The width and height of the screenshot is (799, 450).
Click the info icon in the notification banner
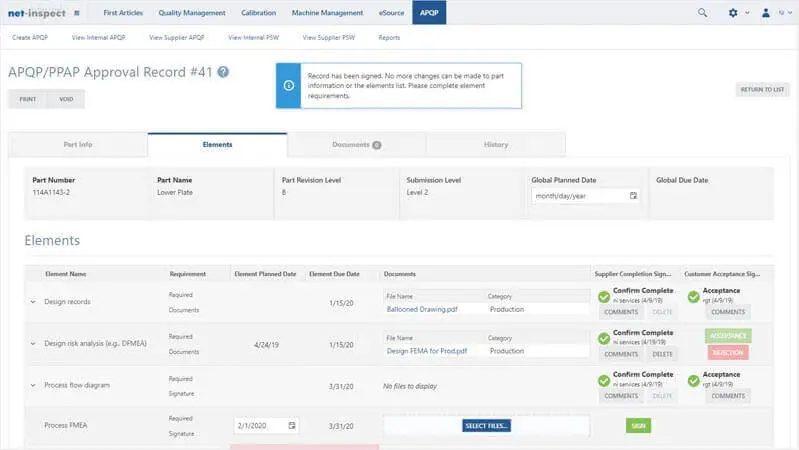click(x=289, y=85)
